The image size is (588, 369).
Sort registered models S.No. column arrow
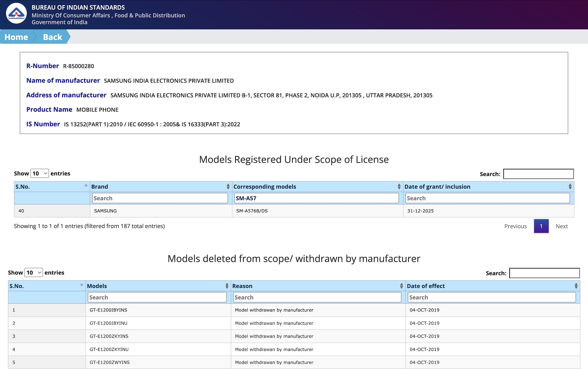click(86, 186)
